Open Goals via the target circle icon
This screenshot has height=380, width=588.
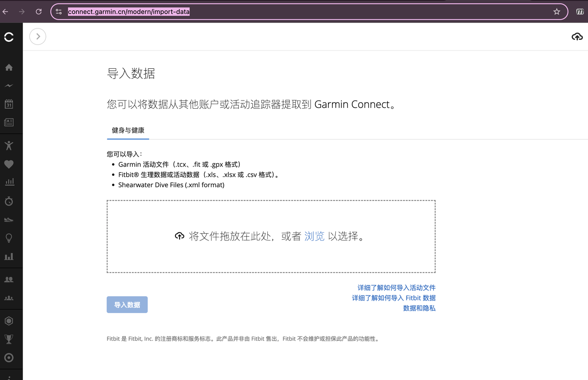[x=9, y=358]
